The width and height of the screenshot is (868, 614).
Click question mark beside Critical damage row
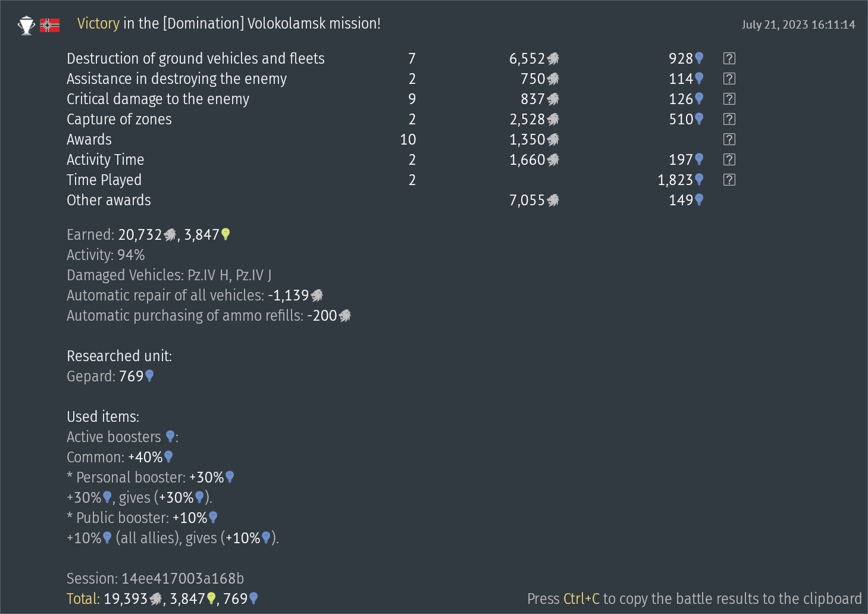pyautogui.click(x=729, y=99)
